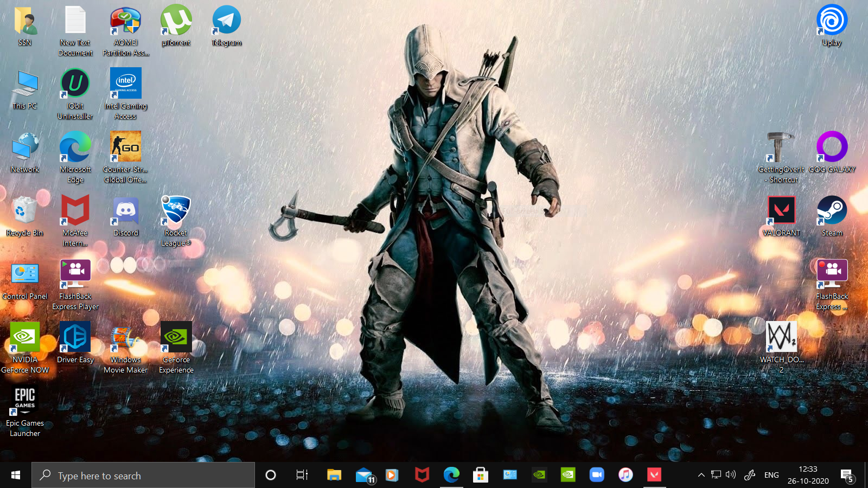Viewport: 868px width, 488px height.
Task: Open the orange media player taskbar icon
Action: tap(392, 475)
